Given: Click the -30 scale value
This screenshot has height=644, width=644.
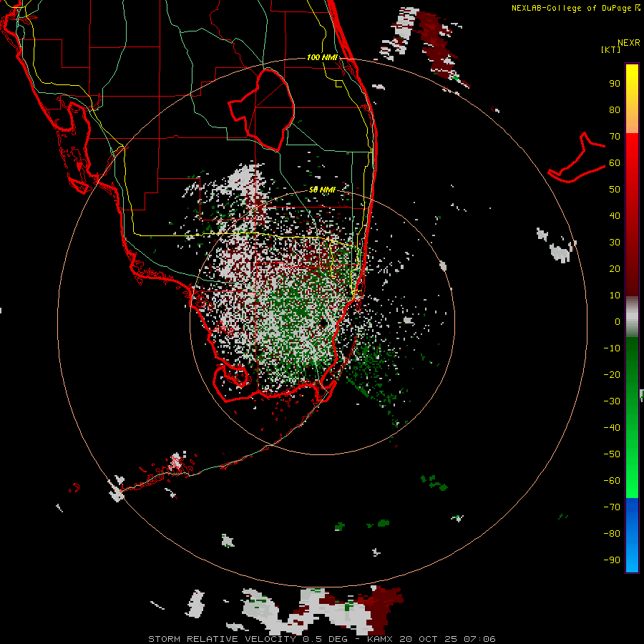Looking at the screenshot, I should [x=612, y=401].
